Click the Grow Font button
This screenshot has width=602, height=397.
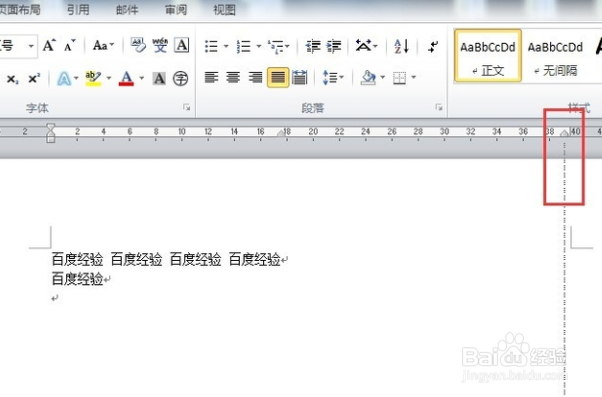point(49,46)
